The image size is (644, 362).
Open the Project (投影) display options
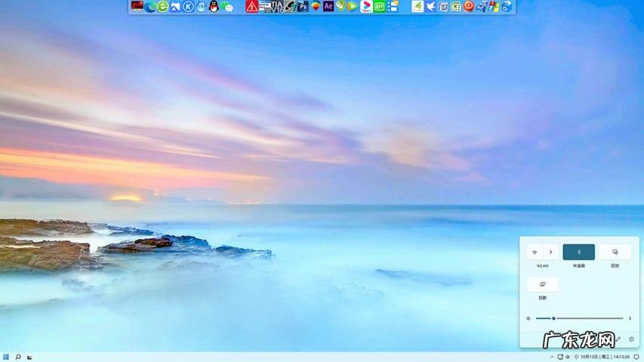click(x=542, y=284)
